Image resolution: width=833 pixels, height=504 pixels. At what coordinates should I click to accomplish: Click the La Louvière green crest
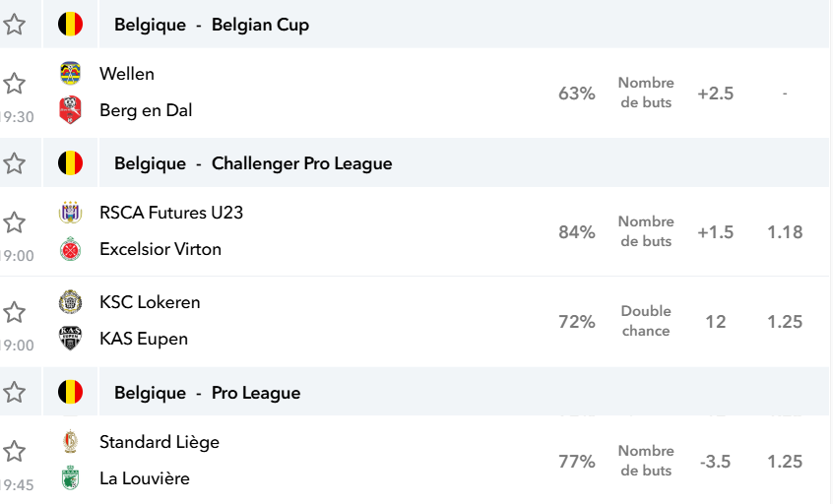70,478
